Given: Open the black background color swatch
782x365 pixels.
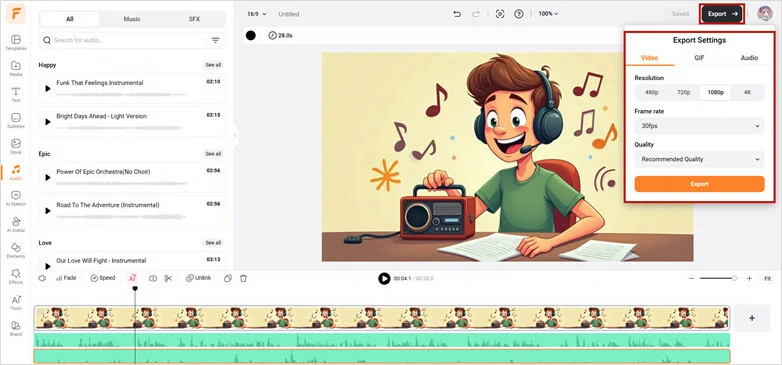Looking at the screenshot, I should click(251, 35).
